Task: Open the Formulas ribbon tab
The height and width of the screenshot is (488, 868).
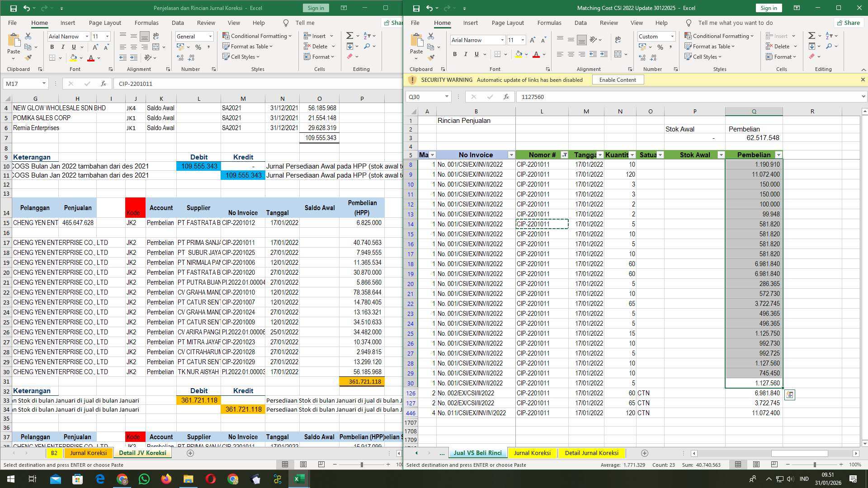Action: (549, 23)
